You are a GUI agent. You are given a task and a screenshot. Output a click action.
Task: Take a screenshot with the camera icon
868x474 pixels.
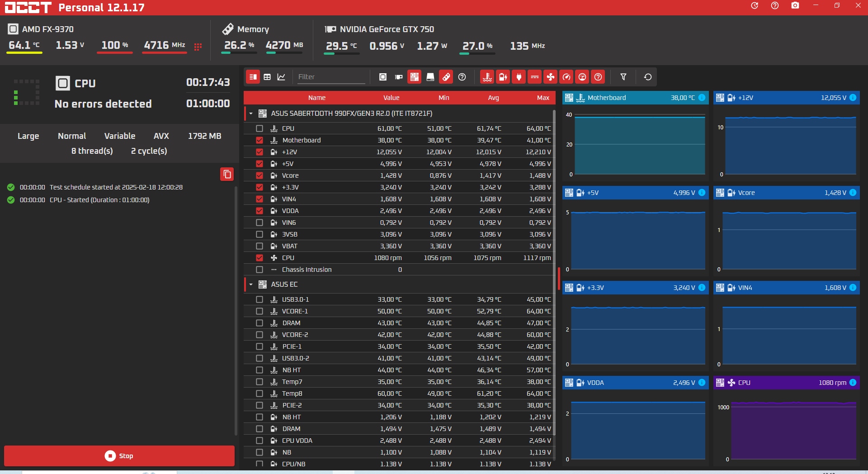(x=795, y=5)
